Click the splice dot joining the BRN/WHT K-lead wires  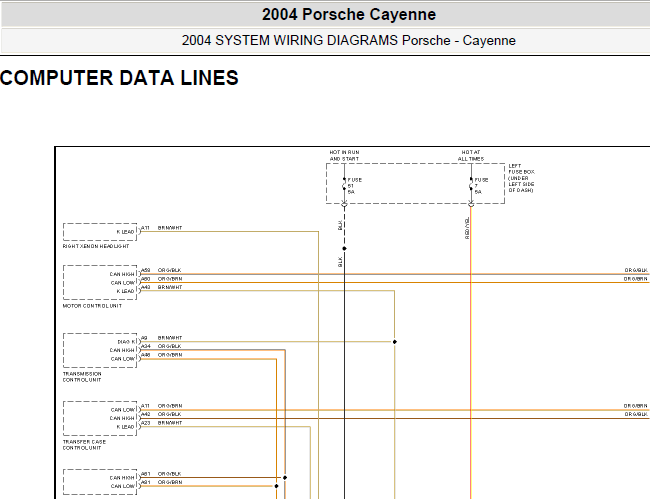[x=395, y=342]
